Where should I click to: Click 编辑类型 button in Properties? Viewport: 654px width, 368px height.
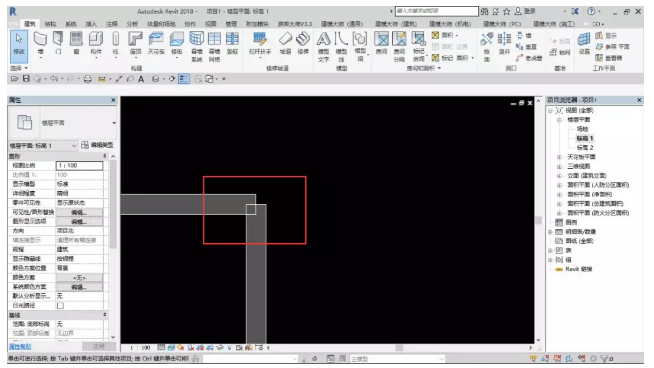point(97,145)
